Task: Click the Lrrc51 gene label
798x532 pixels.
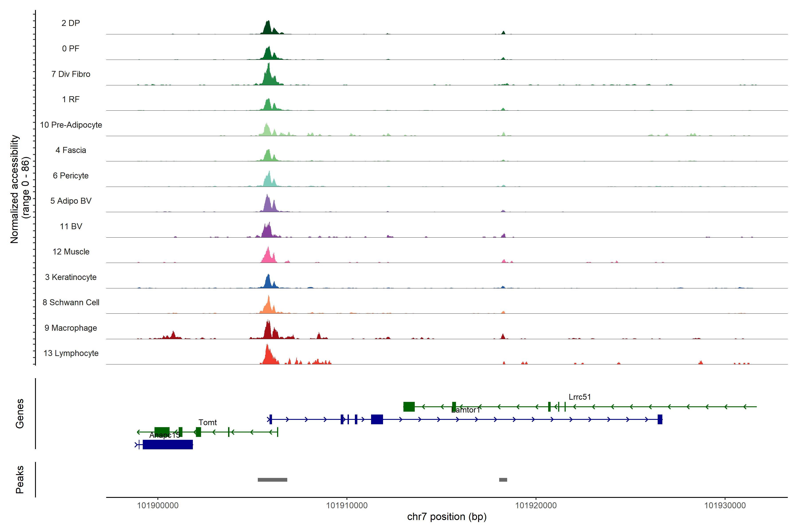Action: tap(579, 397)
